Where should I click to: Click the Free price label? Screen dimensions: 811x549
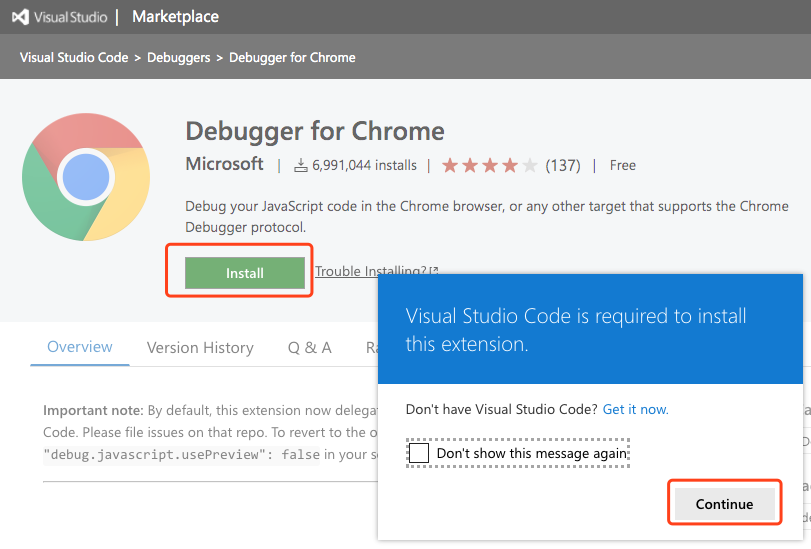623,166
